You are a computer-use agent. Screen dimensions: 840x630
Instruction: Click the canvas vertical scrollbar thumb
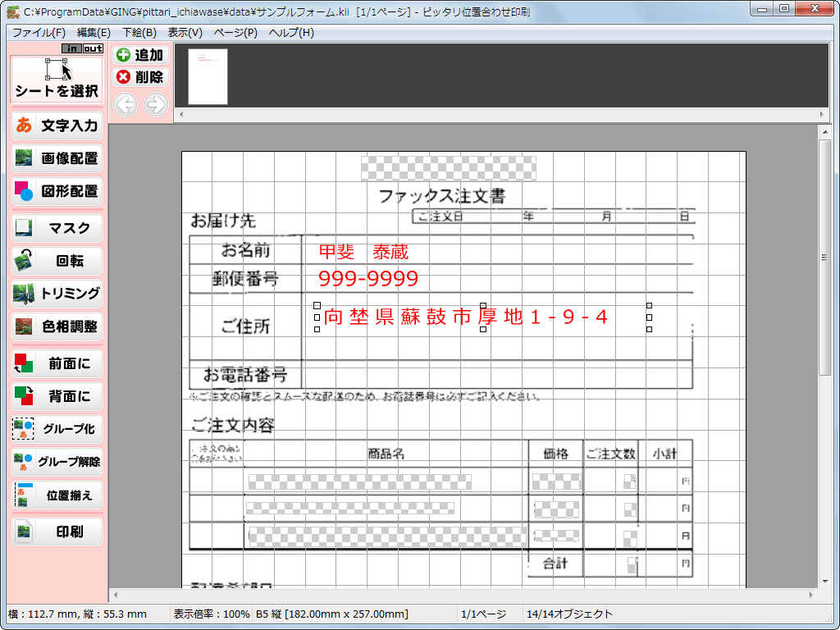pyautogui.click(x=825, y=258)
